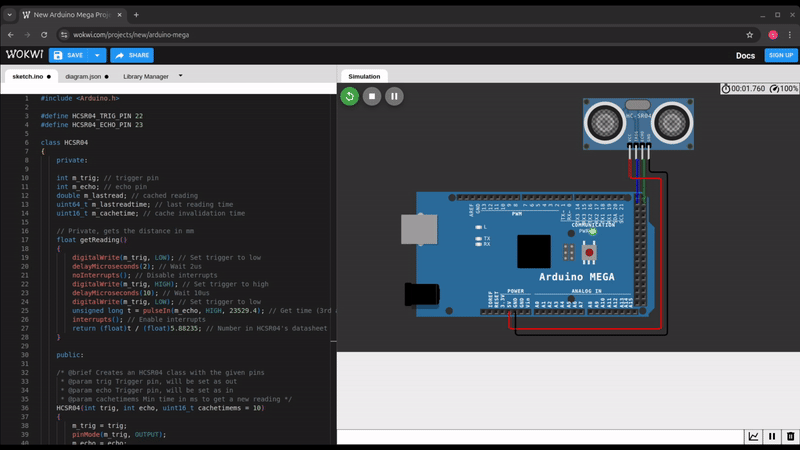Click the '#include <Arduino.h>' line

click(x=80, y=98)
